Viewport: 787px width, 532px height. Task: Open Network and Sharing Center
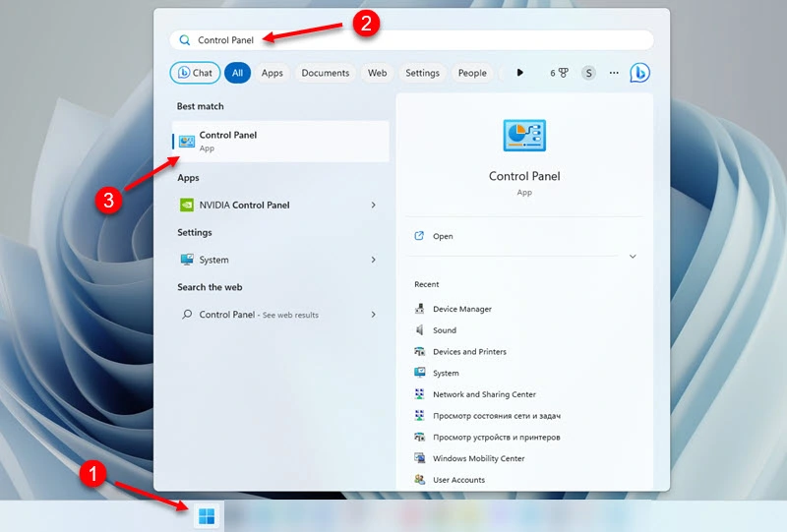tap(484, 394)
